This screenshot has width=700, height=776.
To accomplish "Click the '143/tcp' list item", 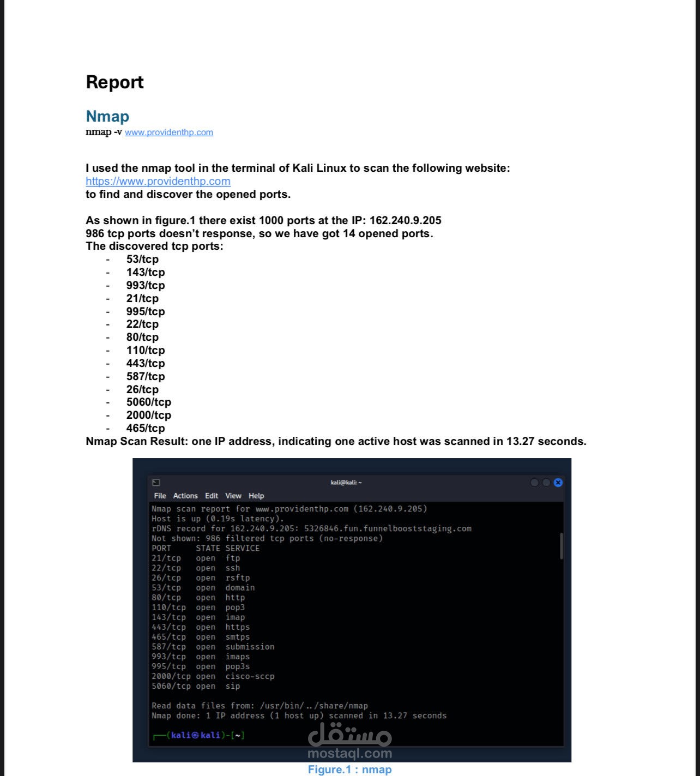I will tap(146, 272).
